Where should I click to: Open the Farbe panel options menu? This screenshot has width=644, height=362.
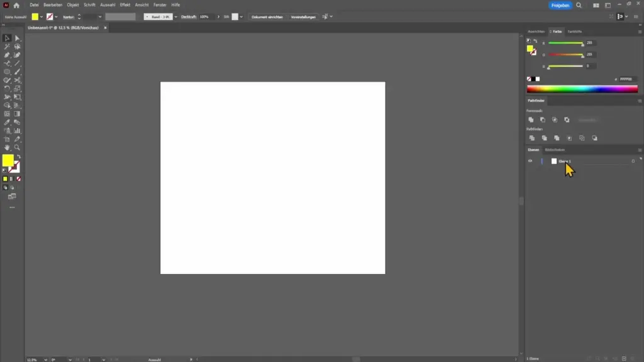point(640,31)
